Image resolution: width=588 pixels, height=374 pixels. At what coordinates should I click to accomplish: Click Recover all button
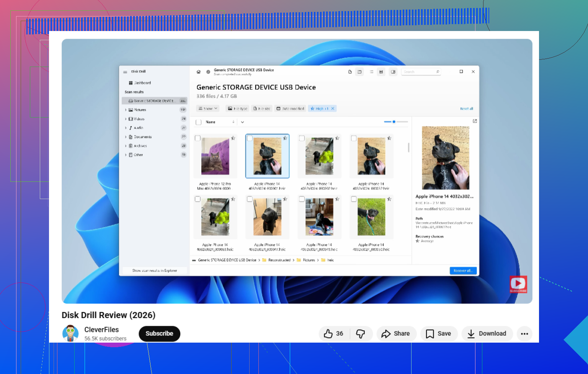point(463,271)
